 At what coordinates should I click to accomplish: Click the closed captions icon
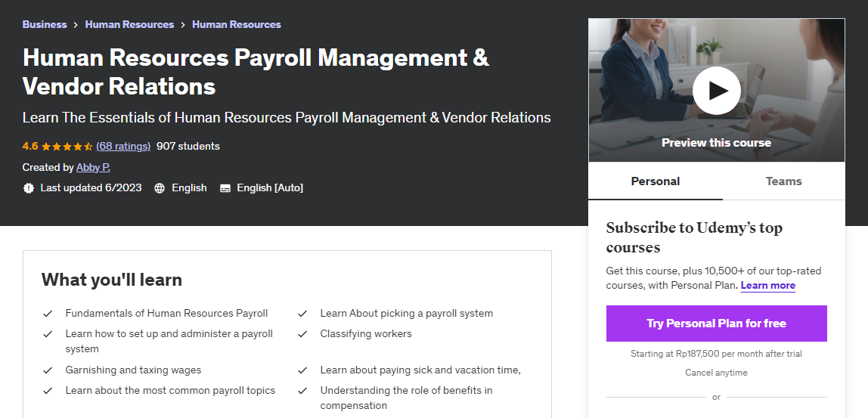(x=225, y=188)
